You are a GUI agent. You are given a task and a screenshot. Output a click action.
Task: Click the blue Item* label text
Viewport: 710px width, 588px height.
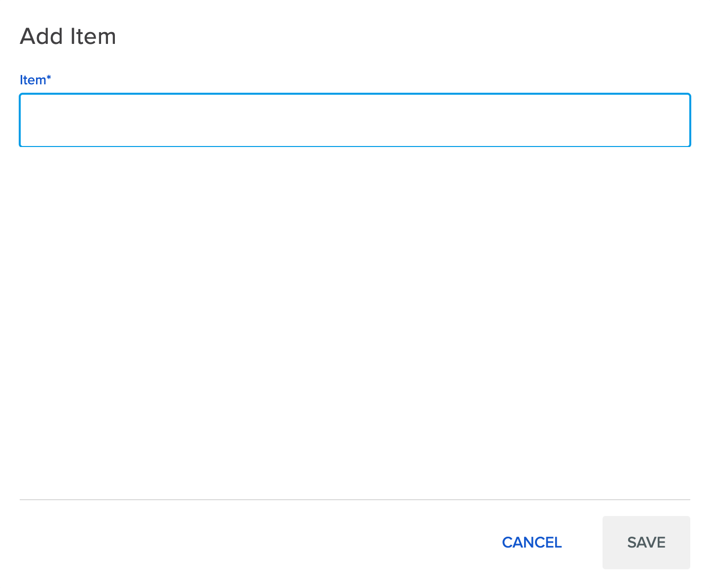[35, 79]
